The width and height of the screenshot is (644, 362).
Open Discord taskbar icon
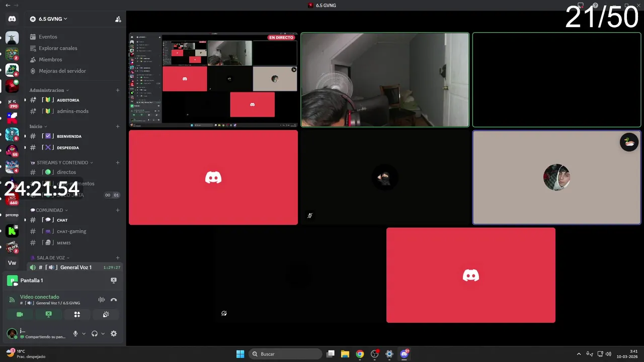[x=404, y=354]
